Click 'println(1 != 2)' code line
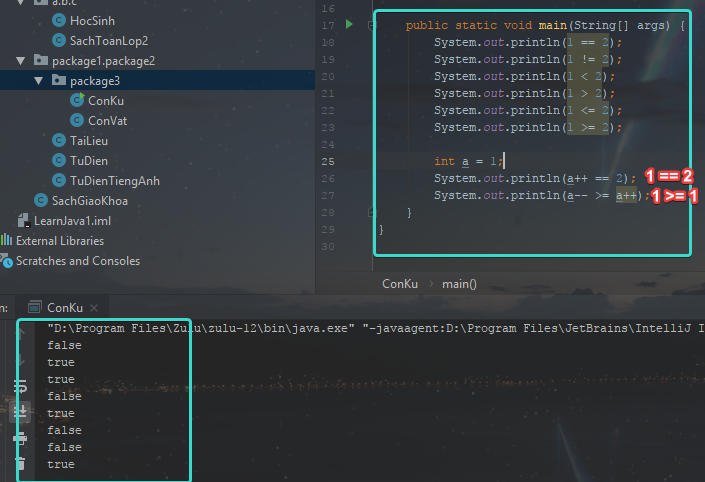The image size is (705, 482). (528, 59)
